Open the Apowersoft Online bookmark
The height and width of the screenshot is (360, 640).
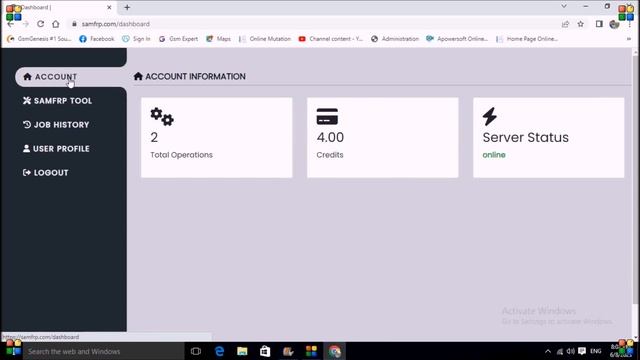pos(457,39)
